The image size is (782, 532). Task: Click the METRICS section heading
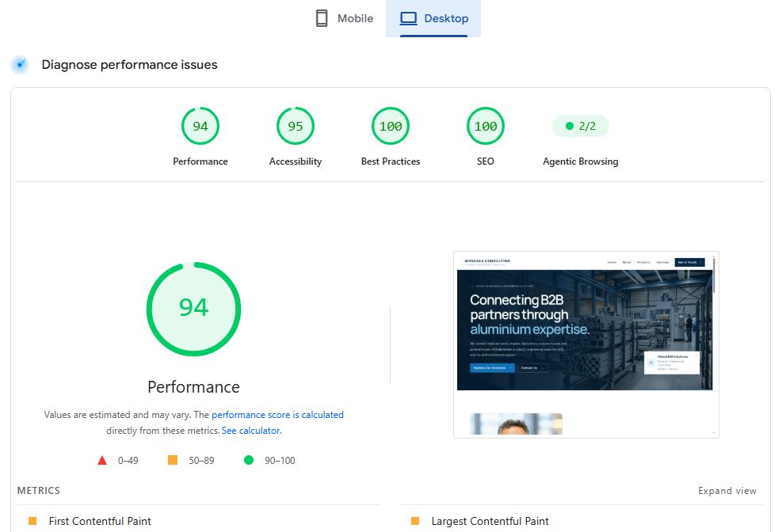tap(38, 491)
